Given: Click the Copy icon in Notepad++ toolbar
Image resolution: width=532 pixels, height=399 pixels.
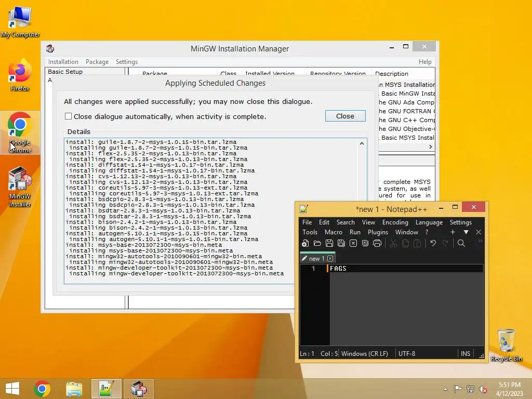Looking at the screenshot, I should click(405, 243).
